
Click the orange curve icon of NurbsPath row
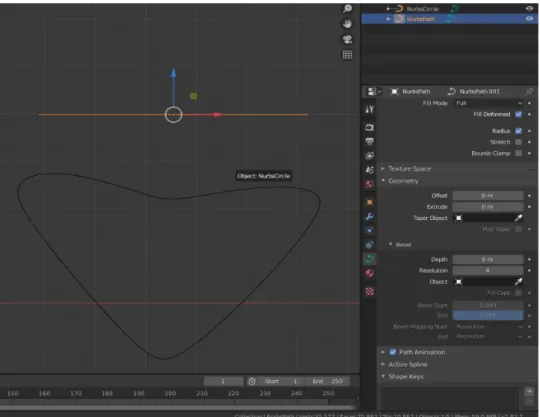coord(399,19)
